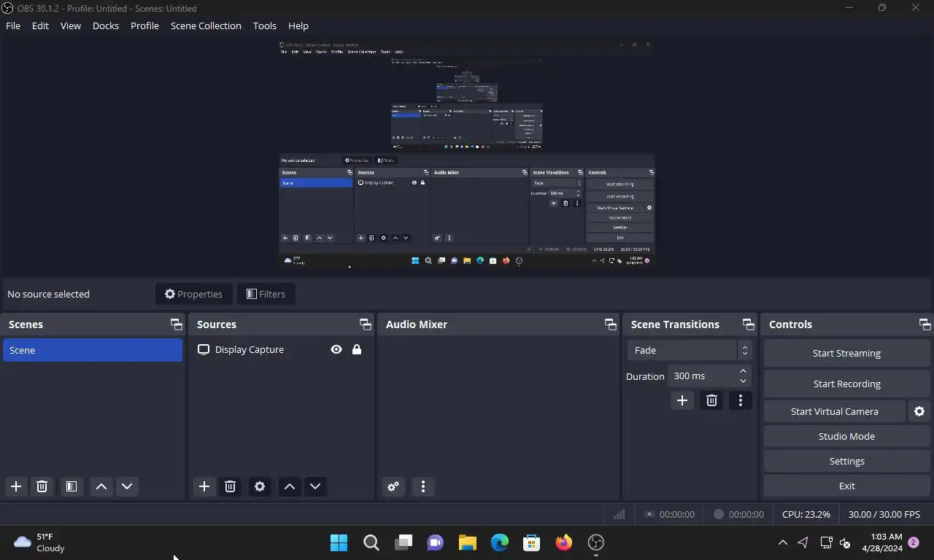Screen dimensions: 934x560
Task: Open Task View from taskbar
Action: (403, 542)
